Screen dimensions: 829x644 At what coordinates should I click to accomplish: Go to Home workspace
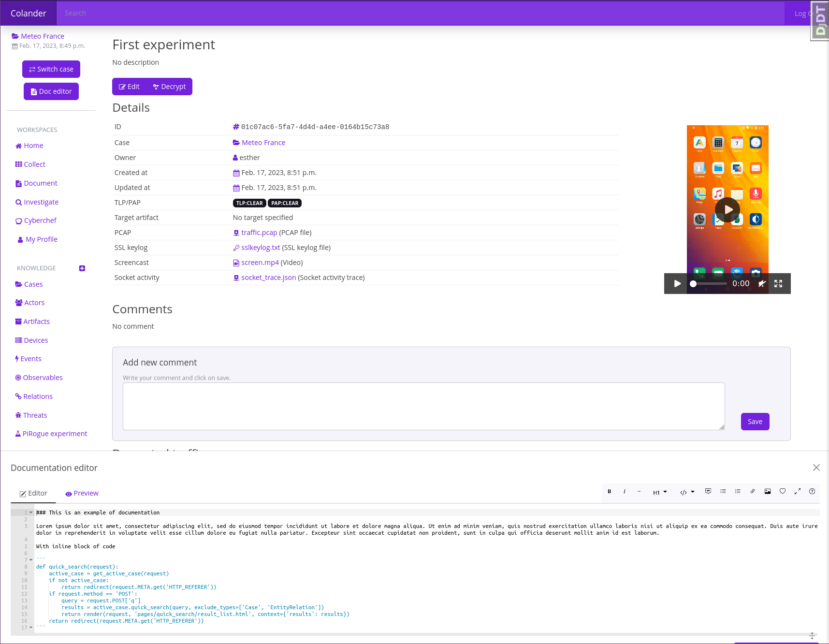click(x=29, y=146)
